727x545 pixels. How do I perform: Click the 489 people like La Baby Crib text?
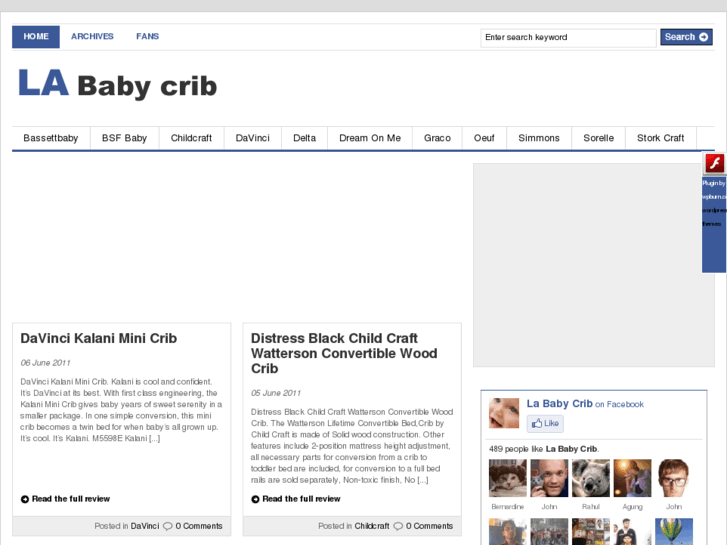(544, 449)
